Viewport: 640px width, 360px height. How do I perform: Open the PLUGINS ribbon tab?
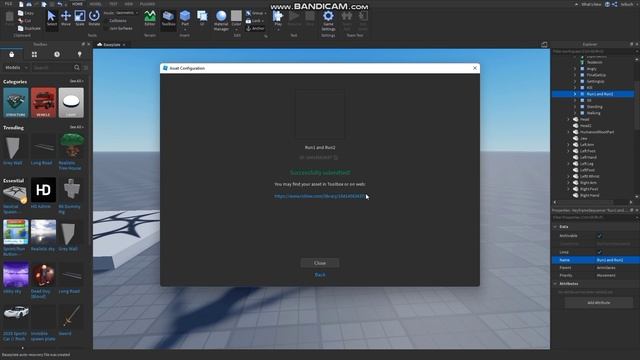[x=147, y=4]
